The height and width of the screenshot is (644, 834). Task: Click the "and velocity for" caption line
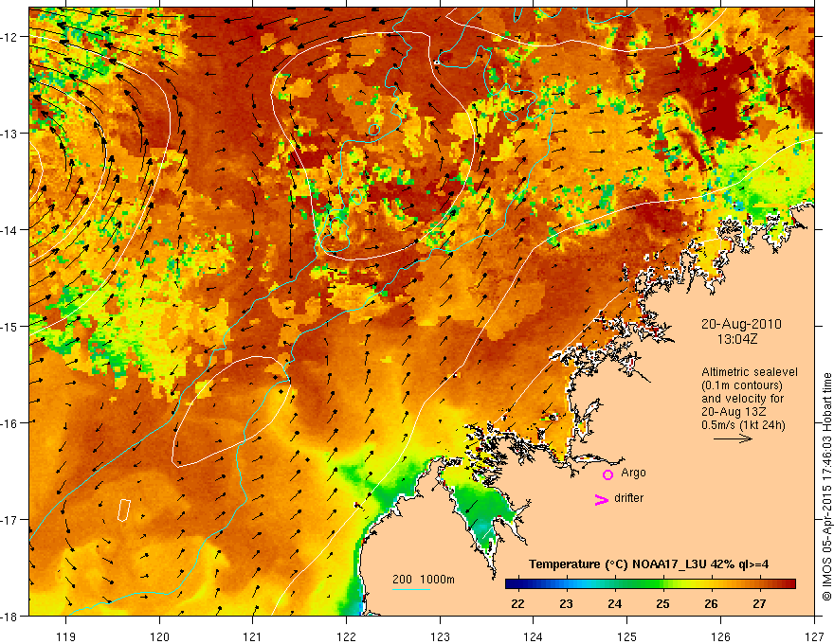point(742,399)
